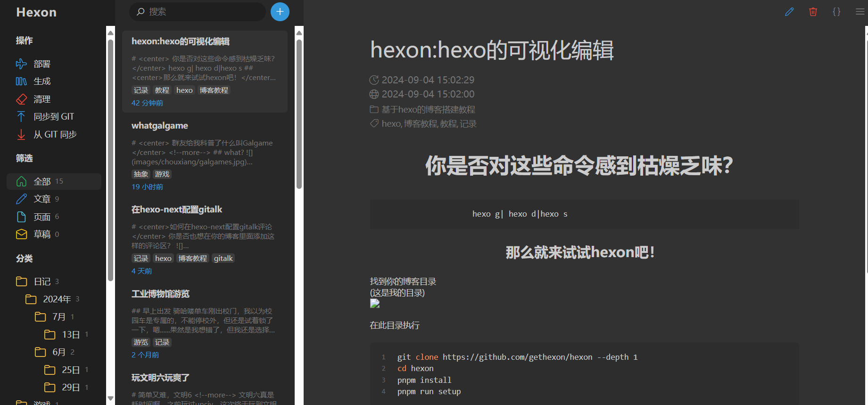868x405 pixels.
Task: Click the tags line hexo, 博客教程, 教程, 记录
Action: point(429,124)
